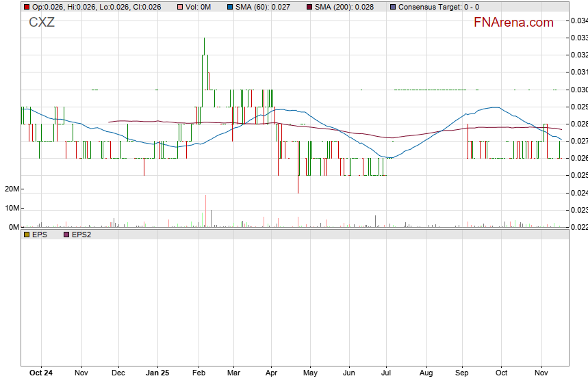Click the February price spike candle top

point(204,40)
